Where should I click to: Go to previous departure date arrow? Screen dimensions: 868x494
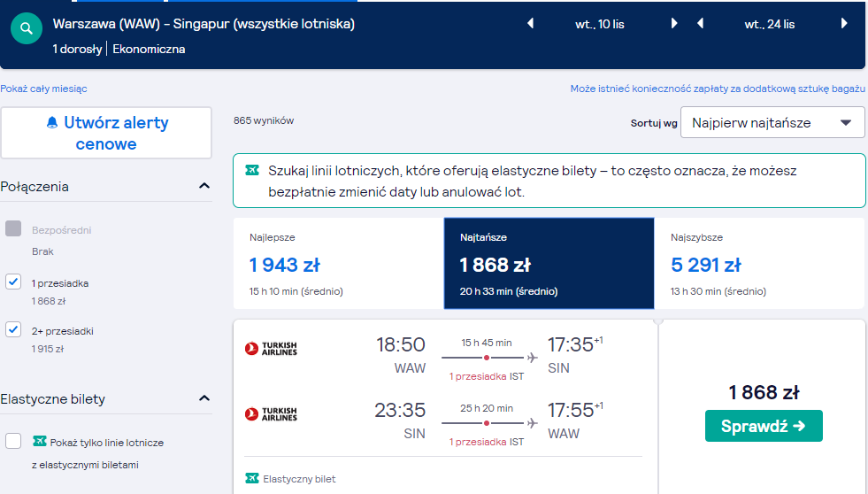[530, 24]
